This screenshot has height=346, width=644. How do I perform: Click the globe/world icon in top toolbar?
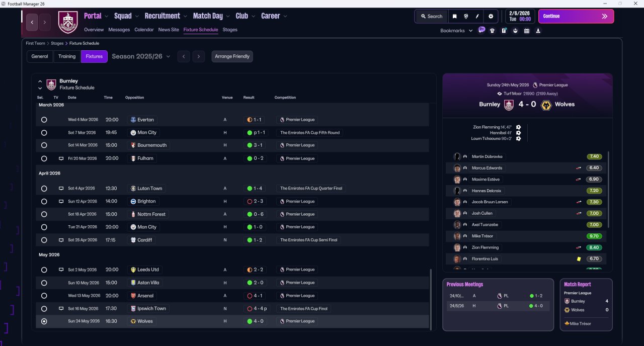(466, 16)
